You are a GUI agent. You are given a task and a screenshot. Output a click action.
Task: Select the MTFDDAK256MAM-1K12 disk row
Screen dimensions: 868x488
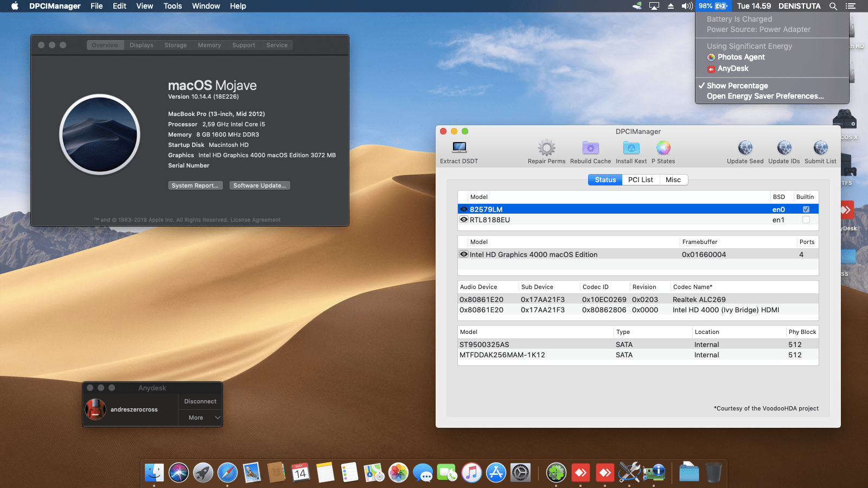(x=638, y=355)
